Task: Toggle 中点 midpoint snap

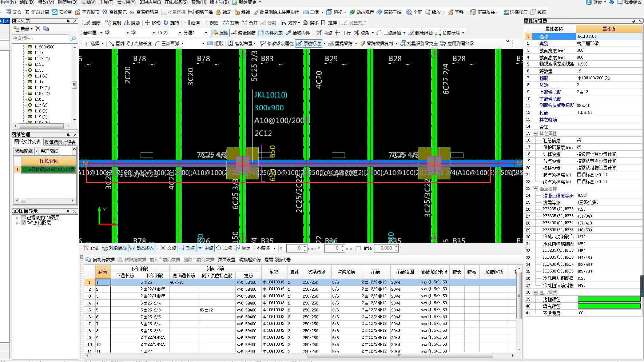Action: pos(205,248)
